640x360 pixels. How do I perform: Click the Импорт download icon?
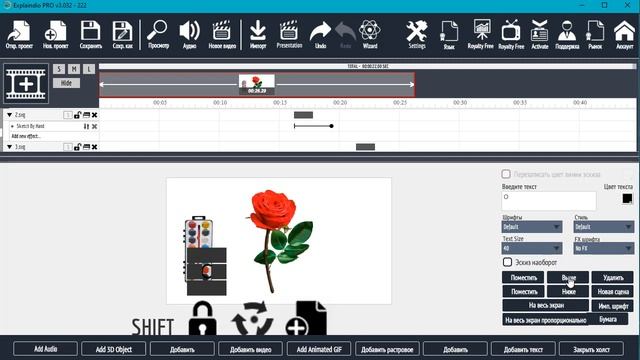pos(258,34)
